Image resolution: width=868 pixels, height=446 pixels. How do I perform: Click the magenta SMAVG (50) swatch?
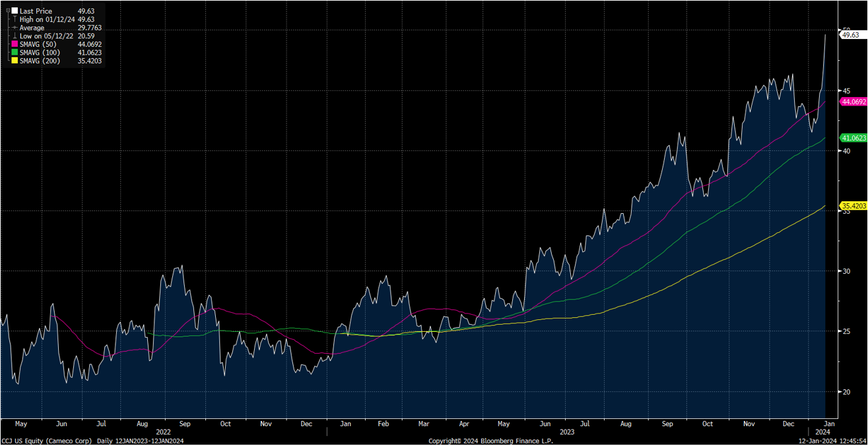(15, 44)
